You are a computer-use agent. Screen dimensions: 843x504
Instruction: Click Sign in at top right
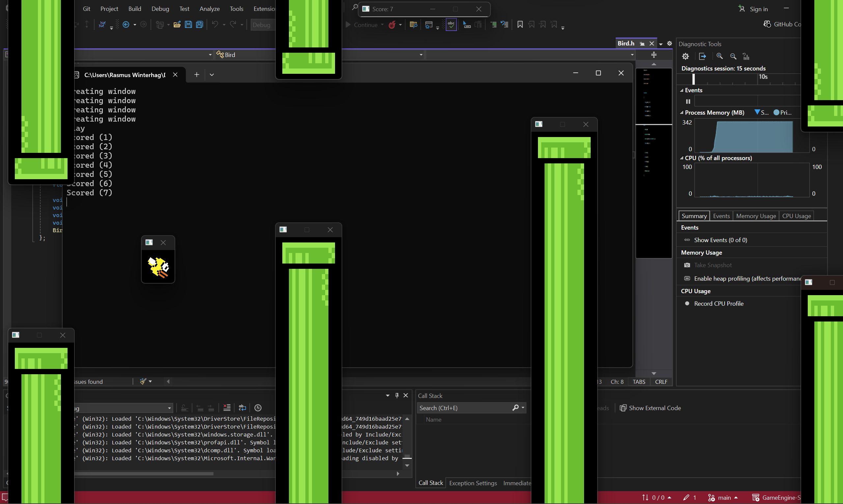tap(753, 9)
